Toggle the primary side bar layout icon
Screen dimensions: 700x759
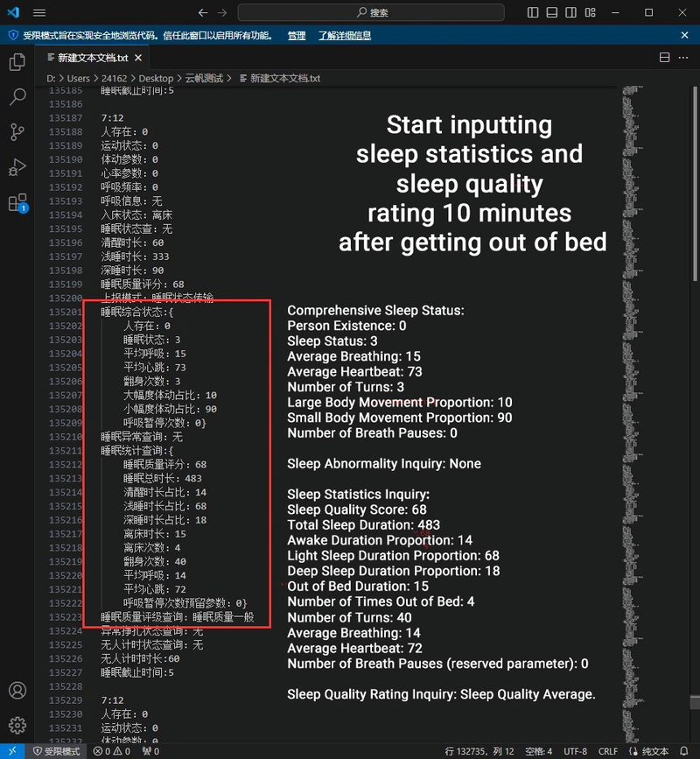pos(533,12)
